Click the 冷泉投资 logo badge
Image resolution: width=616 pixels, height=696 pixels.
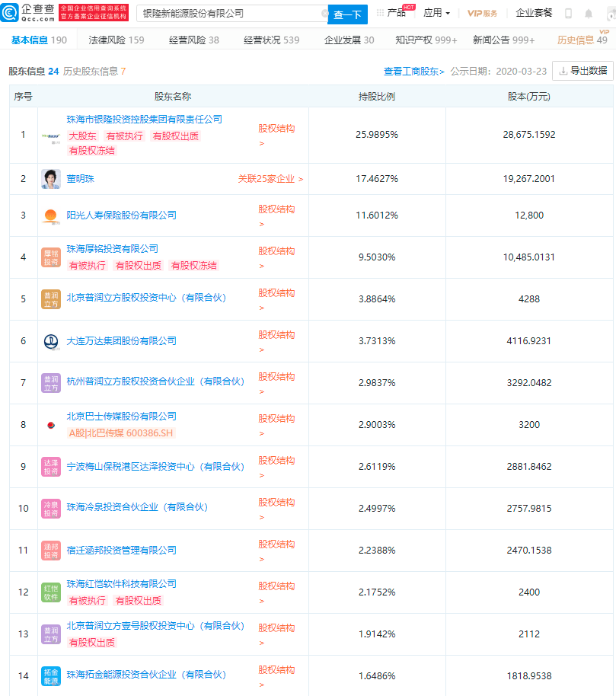tap(51, 509)
